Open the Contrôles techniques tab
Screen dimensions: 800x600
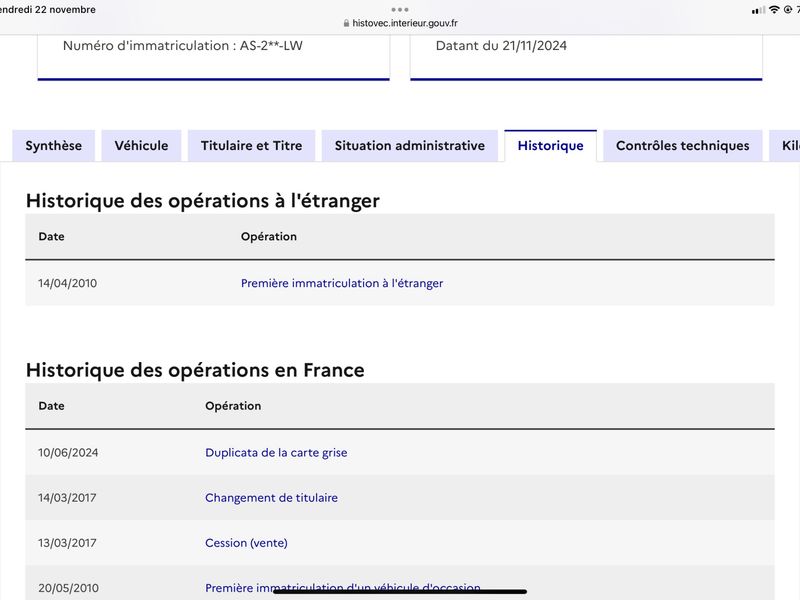coord(683,146)
